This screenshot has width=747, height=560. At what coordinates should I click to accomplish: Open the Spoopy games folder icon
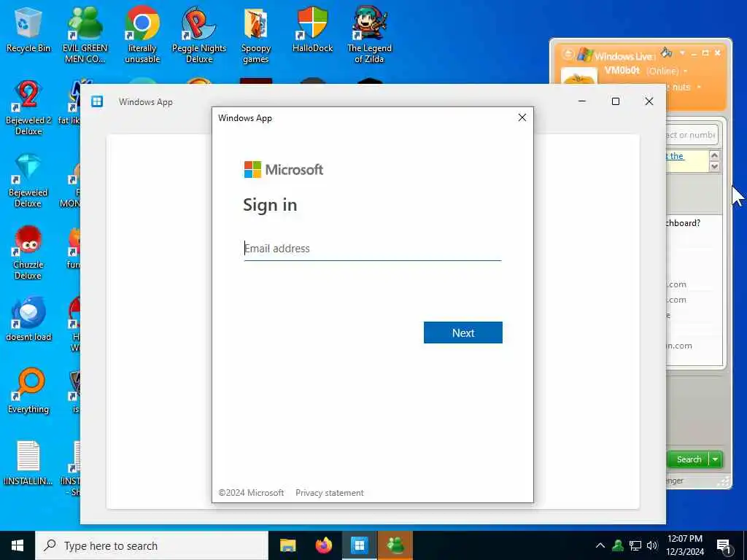click(256, 34)
